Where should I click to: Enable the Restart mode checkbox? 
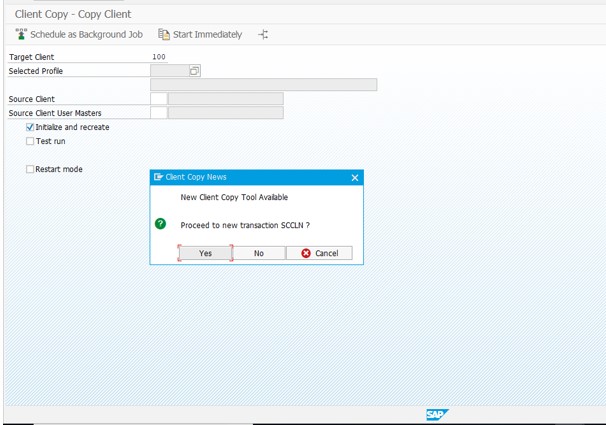pyautogui.click(x=30, y=169)
